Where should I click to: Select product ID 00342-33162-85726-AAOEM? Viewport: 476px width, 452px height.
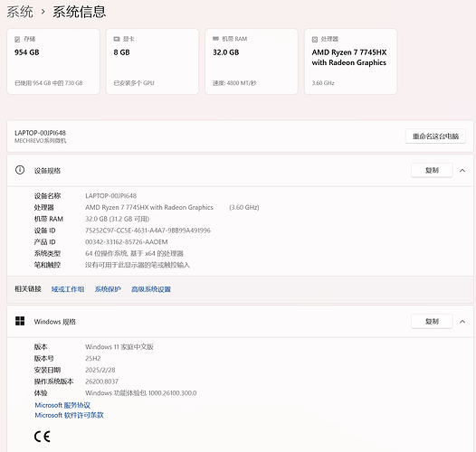(x=127, y=241)
